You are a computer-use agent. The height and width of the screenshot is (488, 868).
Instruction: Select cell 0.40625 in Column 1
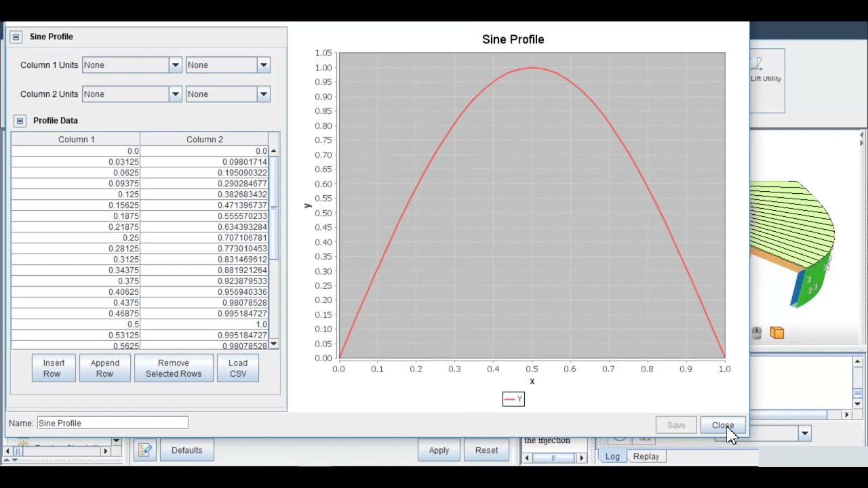[x=76, y=292]
